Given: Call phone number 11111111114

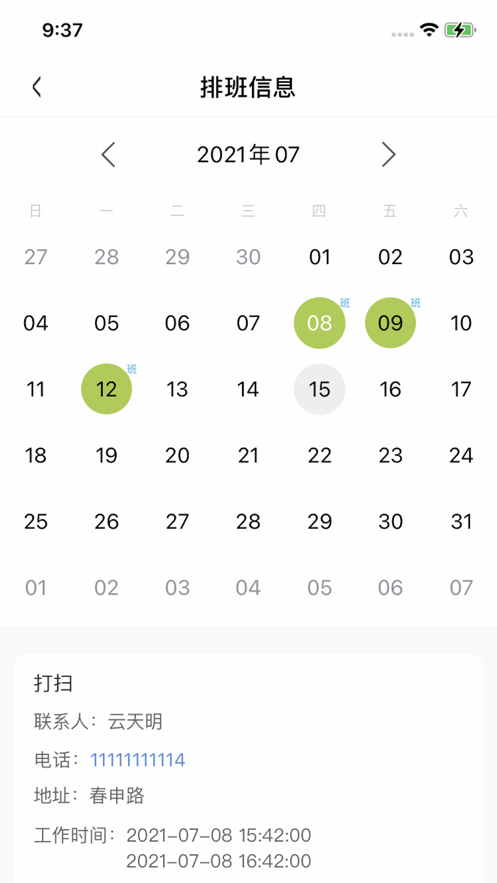Looking at the screenshot, I should [138, 760].
